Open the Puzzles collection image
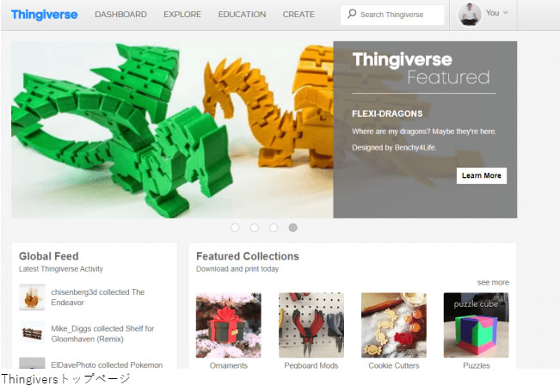 pyautogui.click(x=476, y=325)
